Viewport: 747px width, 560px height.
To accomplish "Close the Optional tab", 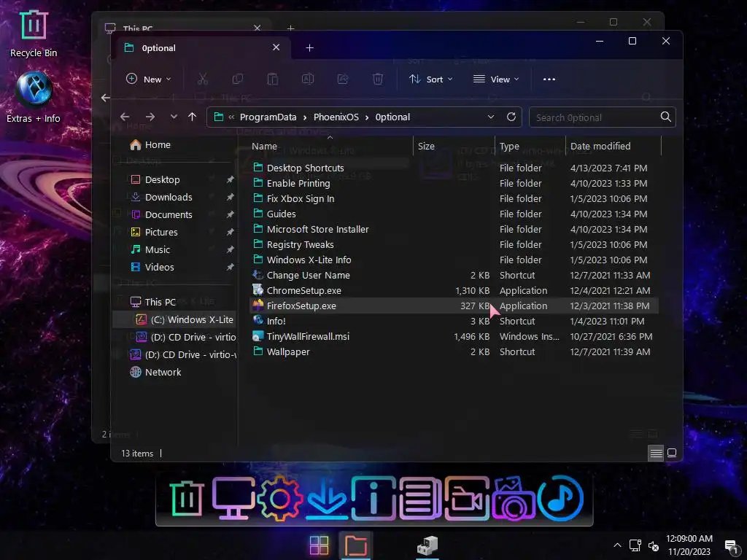I will (x=276, y=47).
